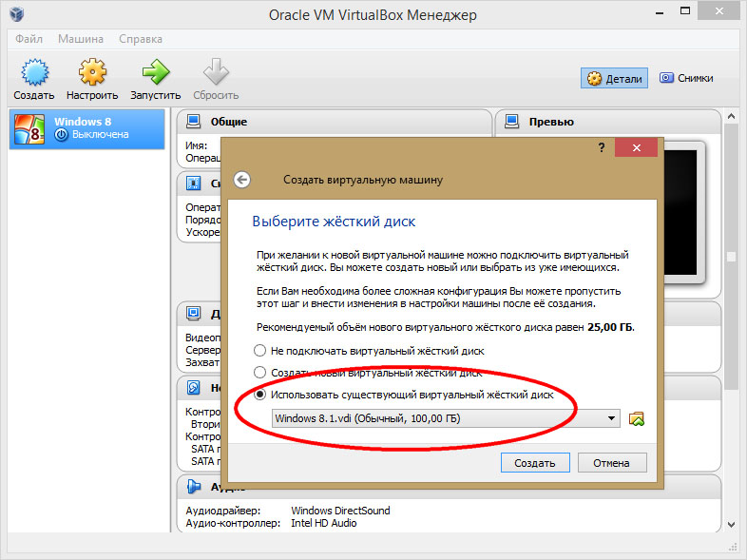
Task: Click the Носители section disk icon
Action: pos(194,388)
